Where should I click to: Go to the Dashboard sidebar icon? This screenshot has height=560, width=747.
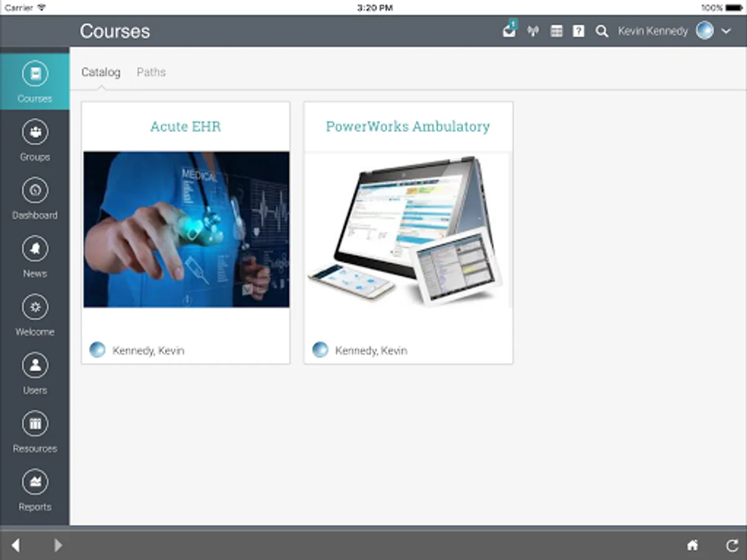(x=35, y=190)
